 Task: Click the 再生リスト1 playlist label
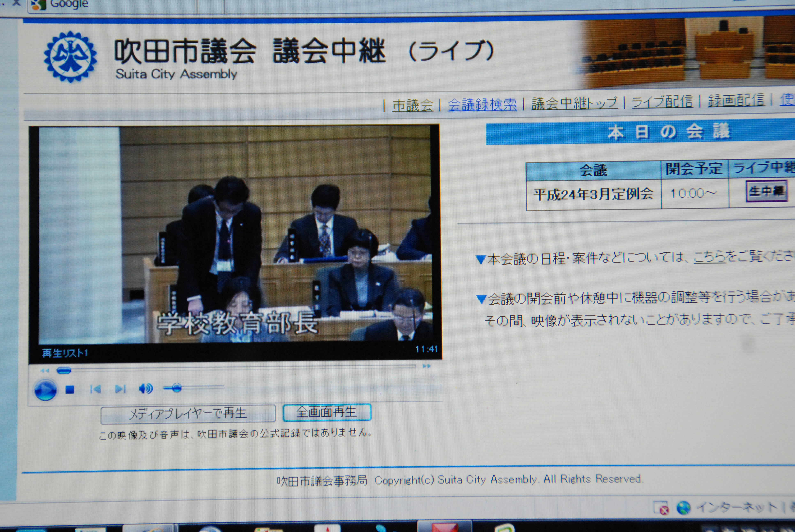point(65,353)
